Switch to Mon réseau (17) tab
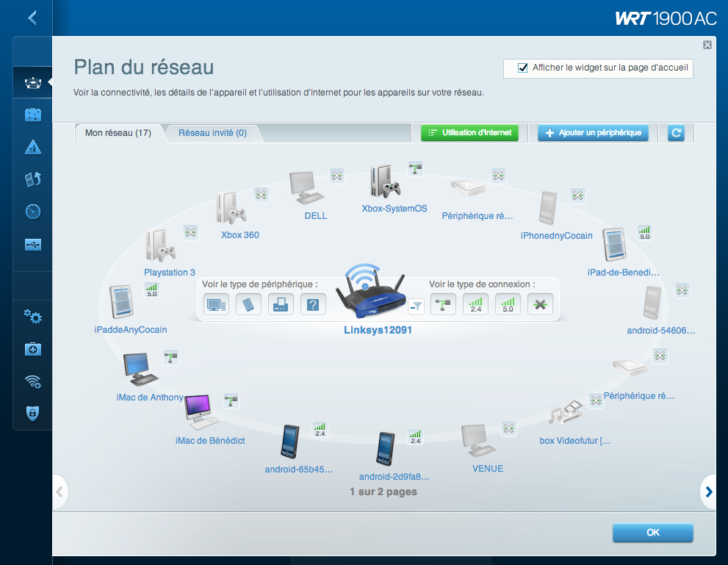728x565 pixels. coord(118,133)
